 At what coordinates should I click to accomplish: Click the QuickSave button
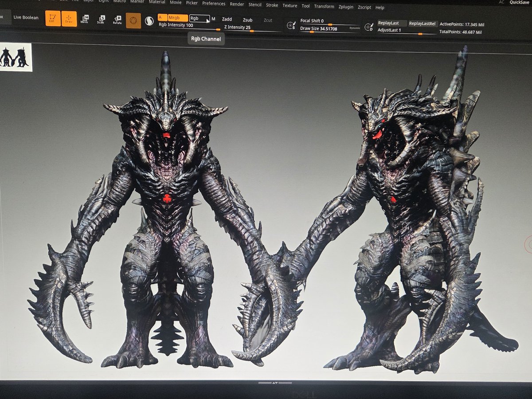[519, 2]
